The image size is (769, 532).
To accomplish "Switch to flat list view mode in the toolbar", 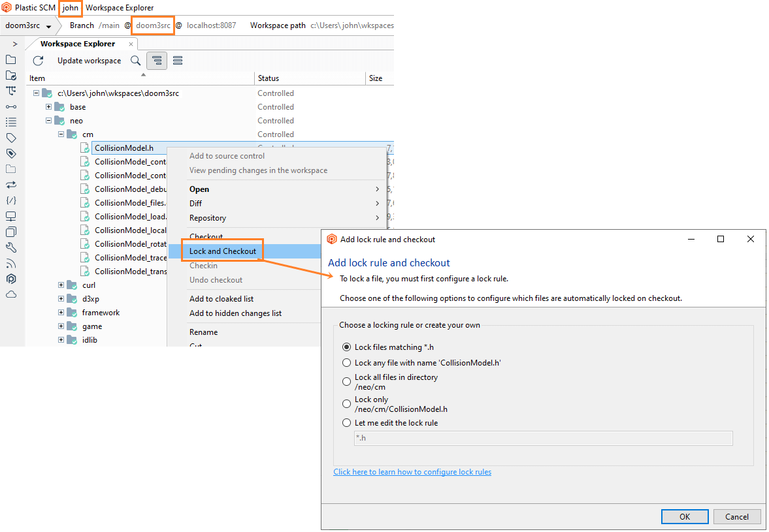I will (178, 61).
